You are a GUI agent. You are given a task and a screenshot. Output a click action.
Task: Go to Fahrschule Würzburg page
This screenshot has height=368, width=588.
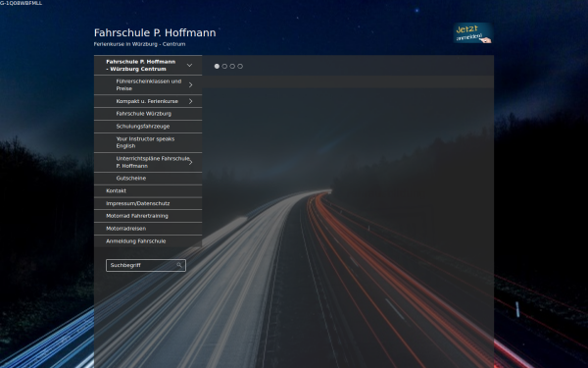pyautogui.click(x=148, y=114)
